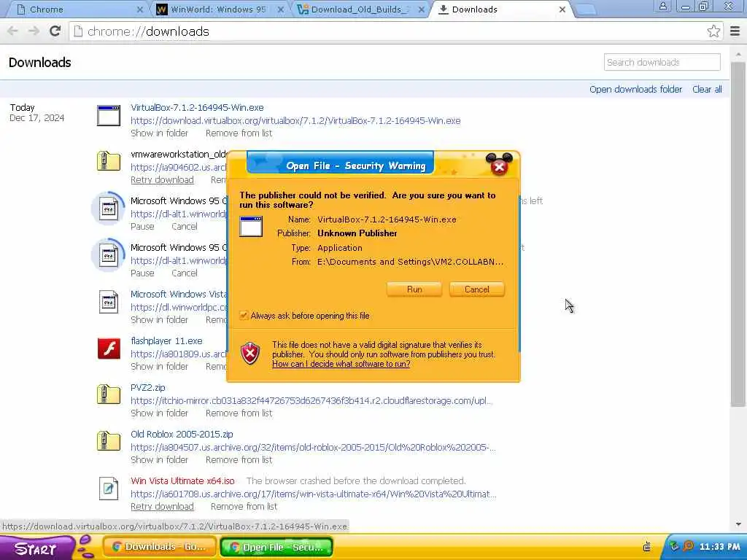Viewport: 747px width, 560px height.
Task: Show Old Roblox 2005-2015.zip in folder
Action: pos(159,460)
